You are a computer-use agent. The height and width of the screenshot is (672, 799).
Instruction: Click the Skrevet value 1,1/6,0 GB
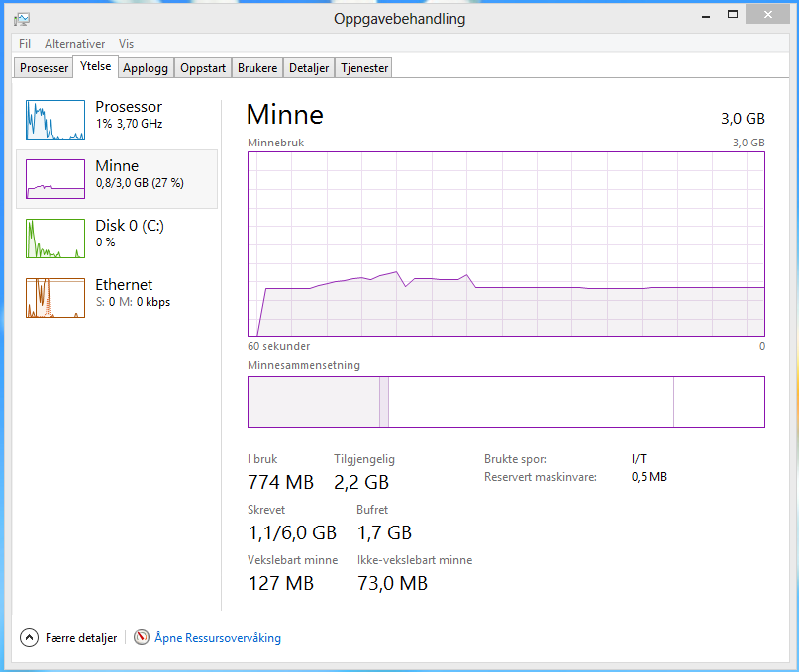click(292, 532)
